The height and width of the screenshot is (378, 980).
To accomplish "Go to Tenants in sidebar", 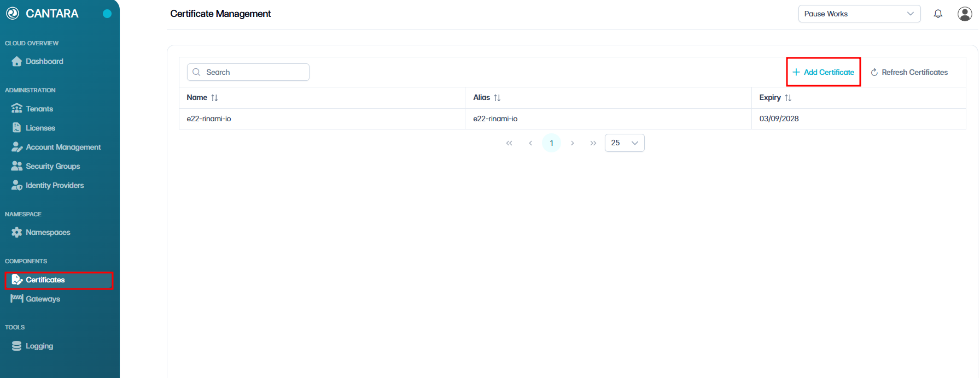I will (x=39, y=109).
